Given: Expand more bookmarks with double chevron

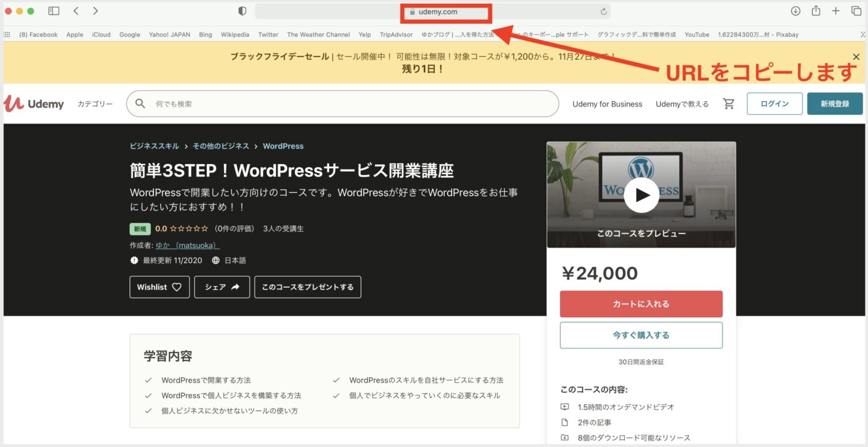Looking at the screenshot, I should (x=862, y=35).
